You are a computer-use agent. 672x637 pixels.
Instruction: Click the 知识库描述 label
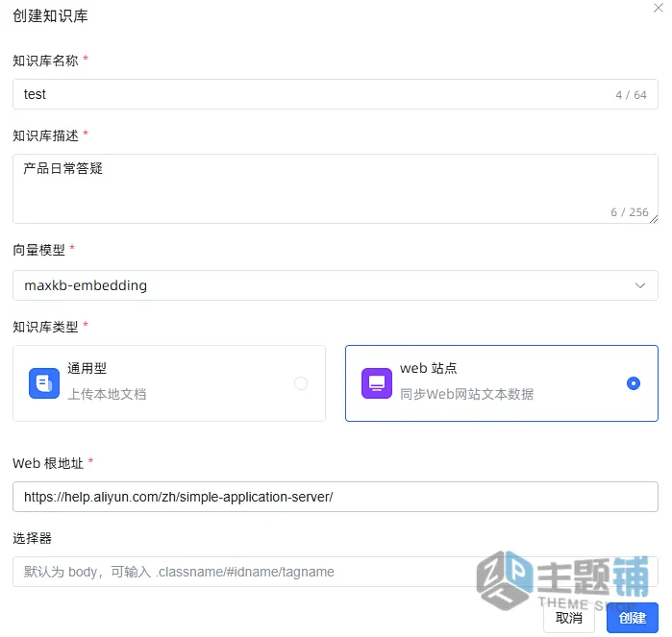[x=45, y=135]
